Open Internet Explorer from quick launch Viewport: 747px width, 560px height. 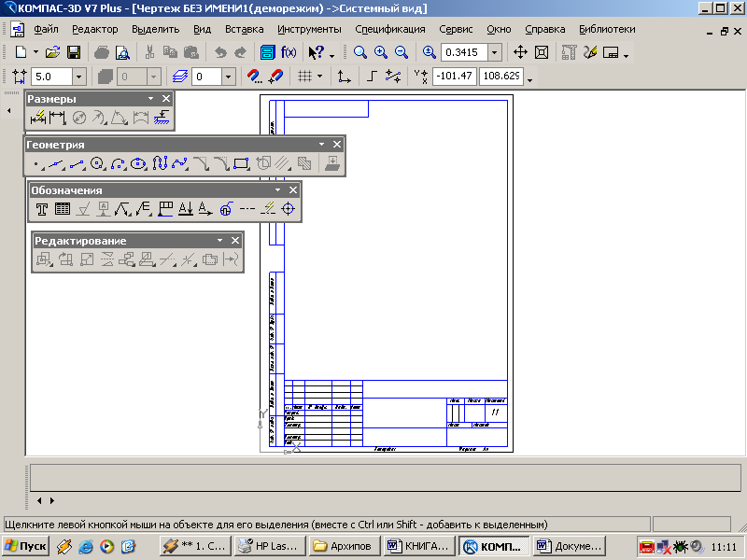86,546
